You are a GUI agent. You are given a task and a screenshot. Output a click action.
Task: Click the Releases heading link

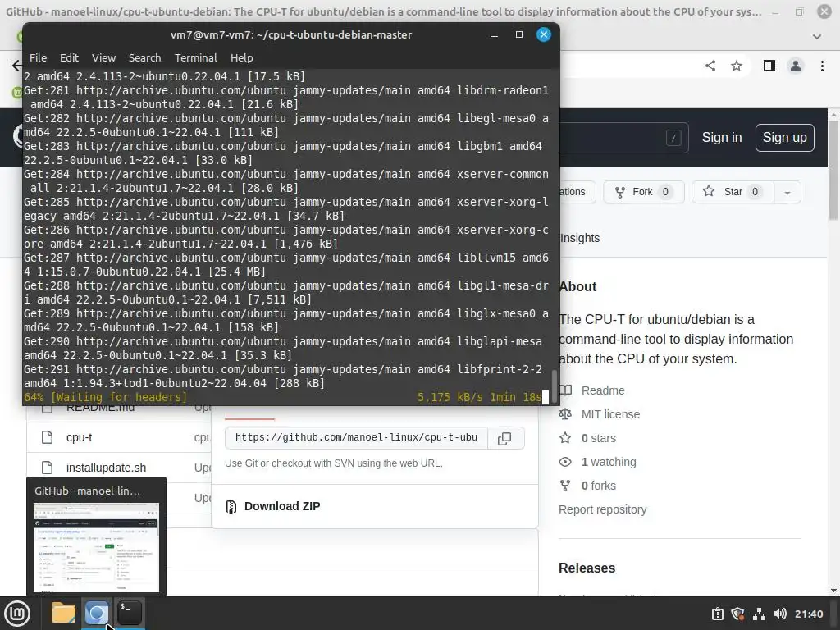[587, 568]
